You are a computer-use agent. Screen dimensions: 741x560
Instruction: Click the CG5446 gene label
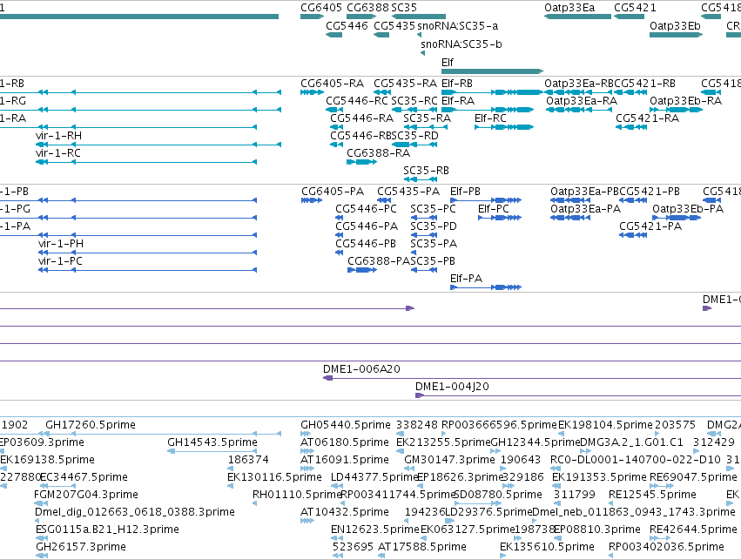[x=347, y=25]
